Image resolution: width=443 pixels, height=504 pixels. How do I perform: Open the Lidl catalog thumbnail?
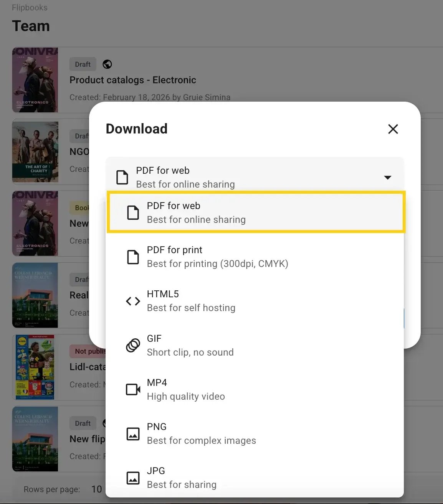click(x=35, y=367)
